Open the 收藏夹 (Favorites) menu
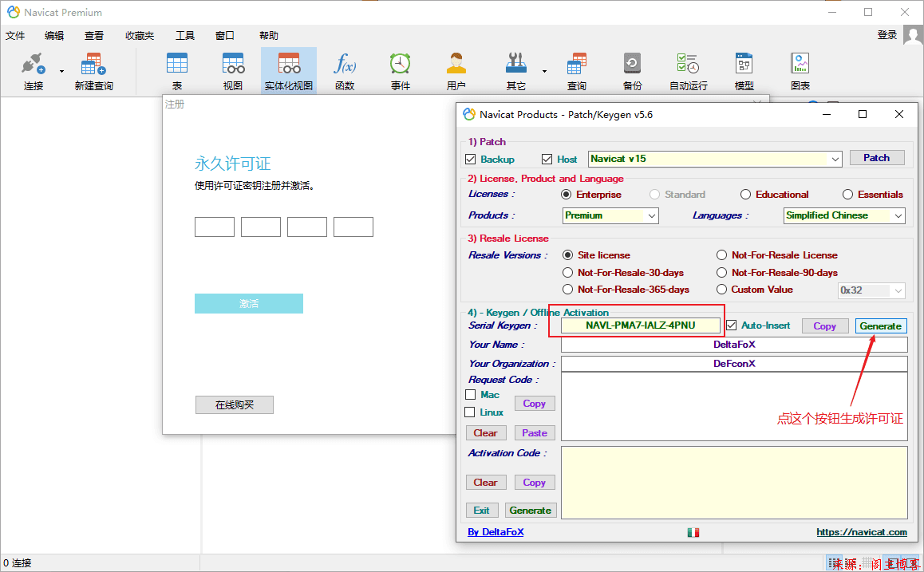The image size is (924, 572). tap(140, 35)
